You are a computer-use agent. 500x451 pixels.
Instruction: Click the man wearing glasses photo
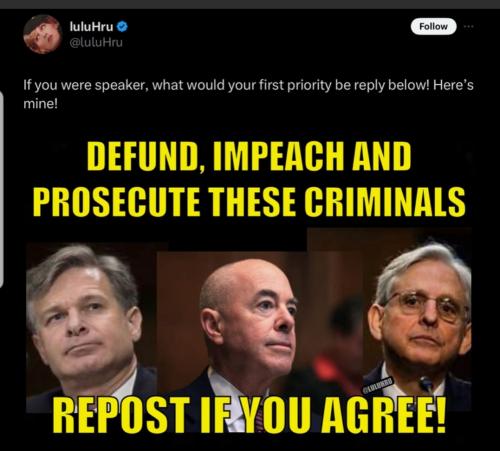(x=418, y=325)
